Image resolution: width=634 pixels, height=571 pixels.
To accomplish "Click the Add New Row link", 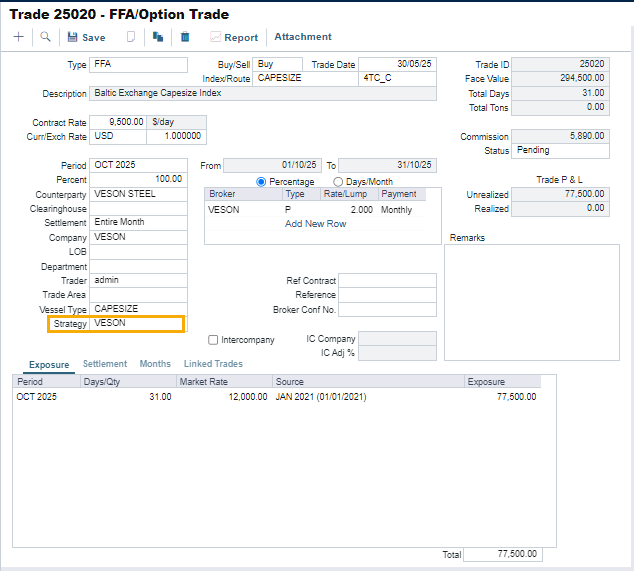I will click(x=315, y=224).
